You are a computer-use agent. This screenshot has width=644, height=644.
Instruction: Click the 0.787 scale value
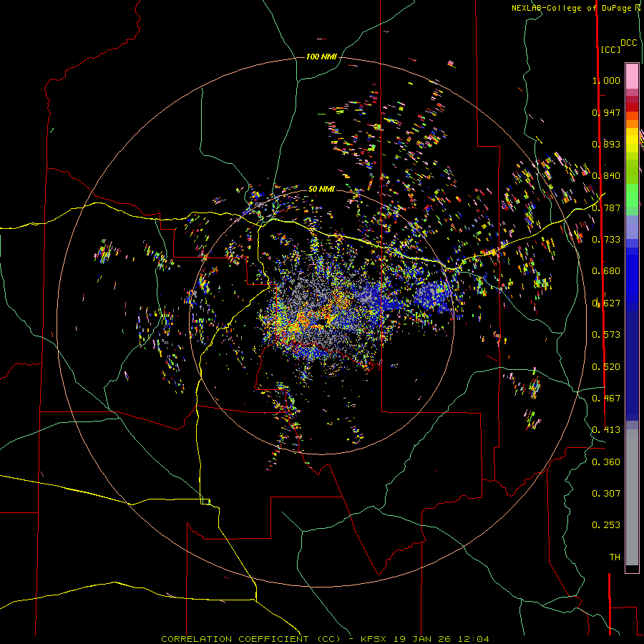(x=606, y=208)
